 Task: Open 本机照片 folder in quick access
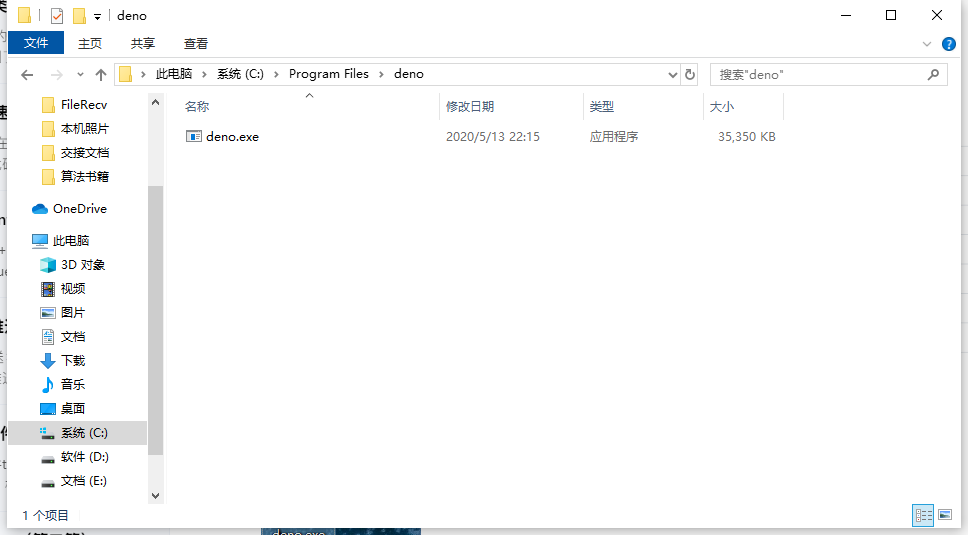(x=75, y=128)
